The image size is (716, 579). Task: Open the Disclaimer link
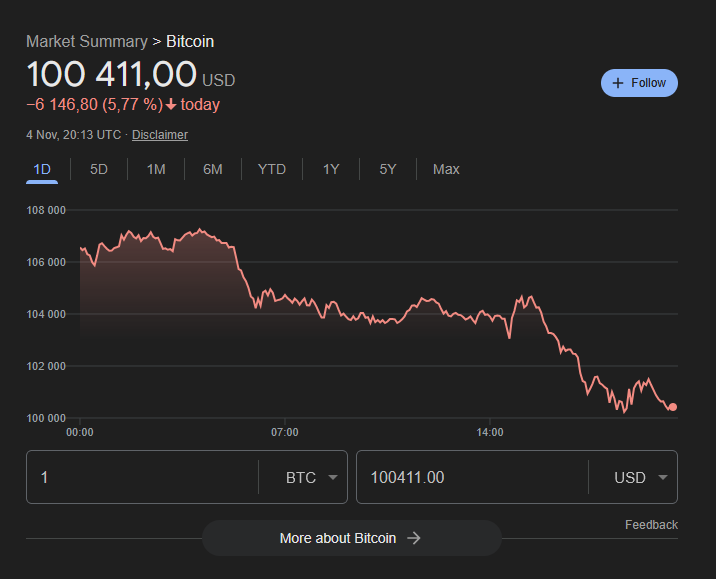tap(160, 135)
